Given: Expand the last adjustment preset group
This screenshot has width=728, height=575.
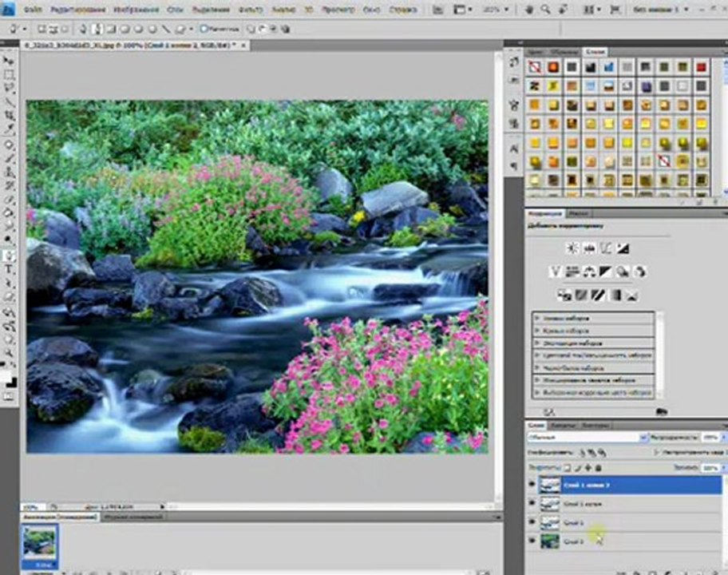Looking at the screenshot, I should coord(537,392).
